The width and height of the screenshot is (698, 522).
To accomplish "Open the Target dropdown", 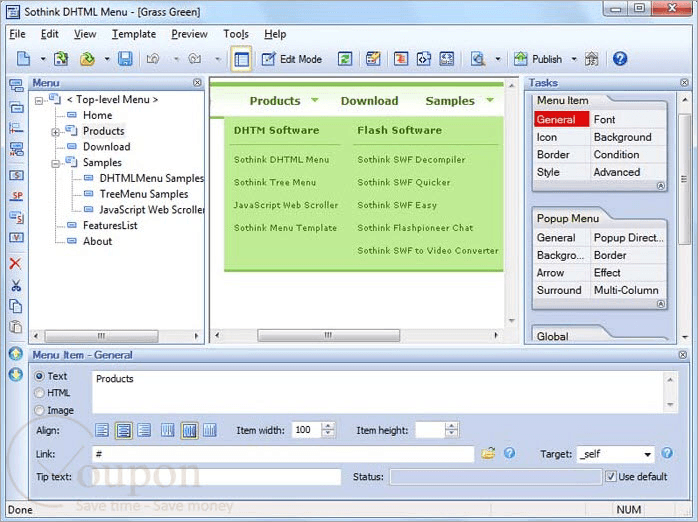I will pos(647,454).
